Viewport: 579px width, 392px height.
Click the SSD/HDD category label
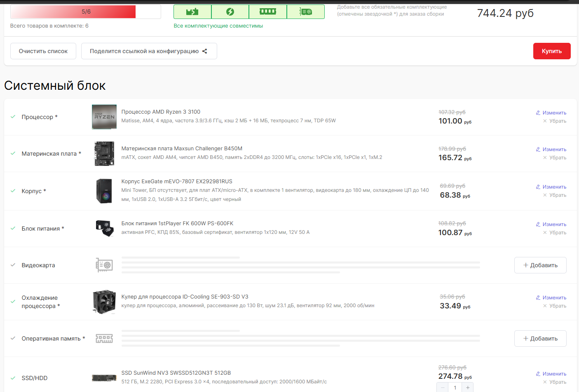[x=35, y=378]
